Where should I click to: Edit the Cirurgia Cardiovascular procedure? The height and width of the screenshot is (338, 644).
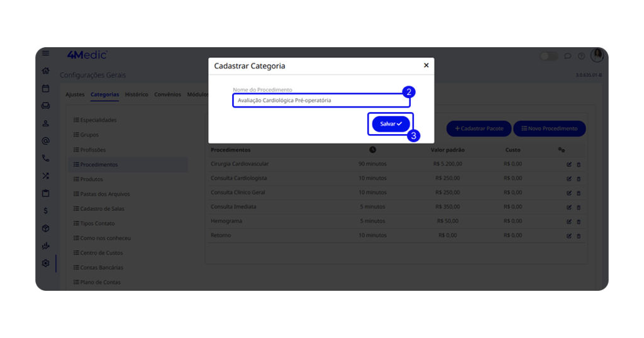coord(569,164)
